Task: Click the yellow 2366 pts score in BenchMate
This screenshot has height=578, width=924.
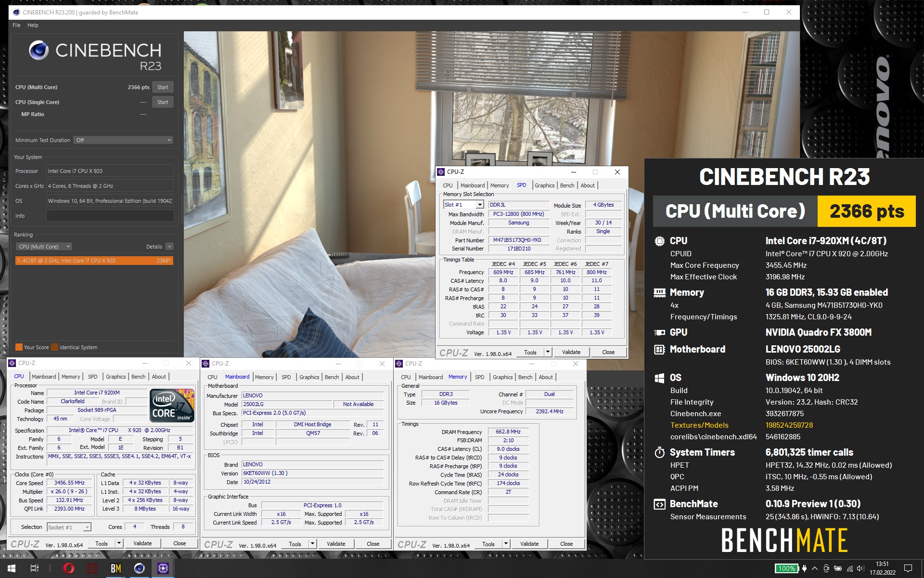Action: tap(866, 211)
